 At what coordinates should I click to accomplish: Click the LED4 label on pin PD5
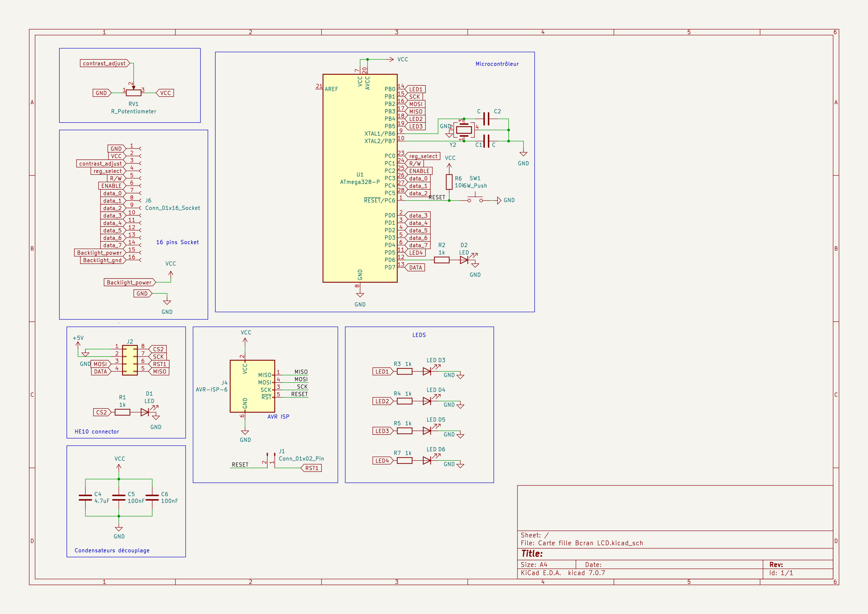415,252
